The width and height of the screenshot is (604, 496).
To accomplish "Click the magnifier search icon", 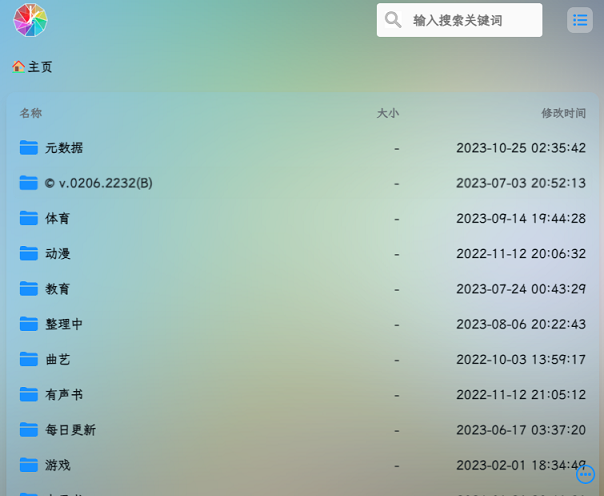I will click(x=393, y=20).
